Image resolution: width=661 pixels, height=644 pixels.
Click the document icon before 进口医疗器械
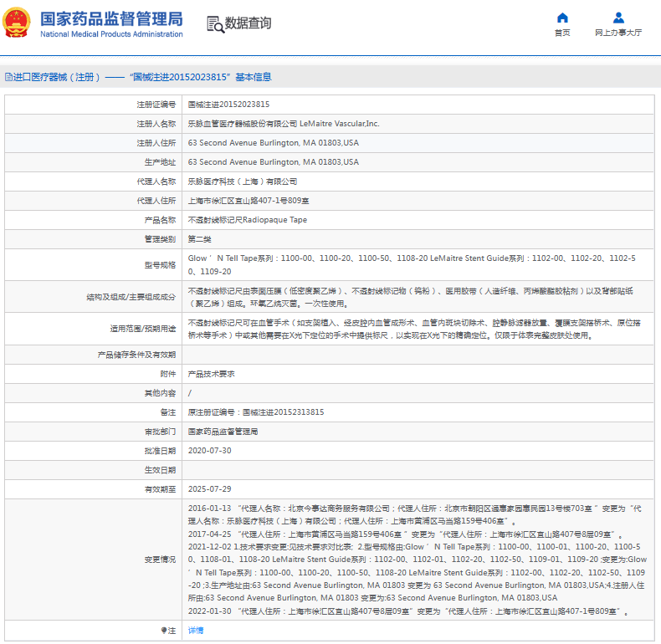8,77
